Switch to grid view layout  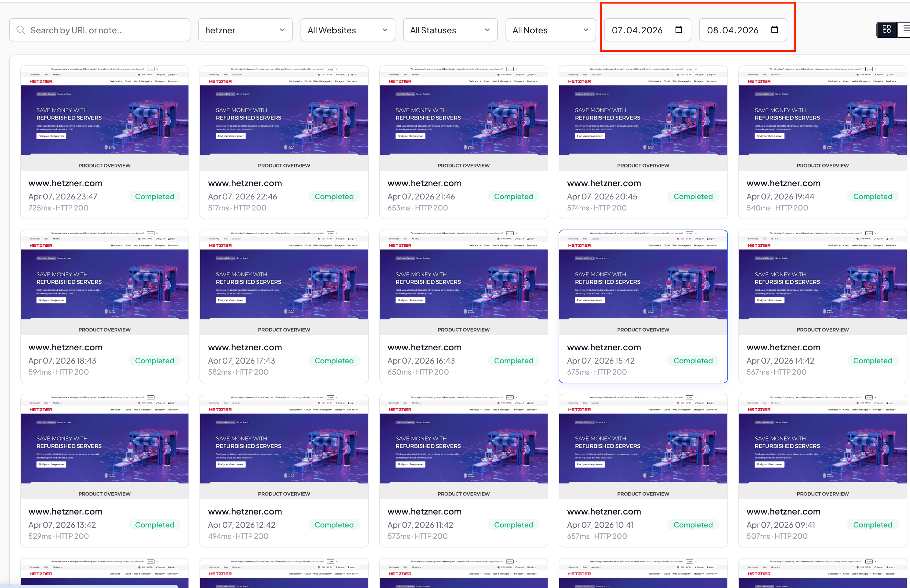tap(887, 29)
